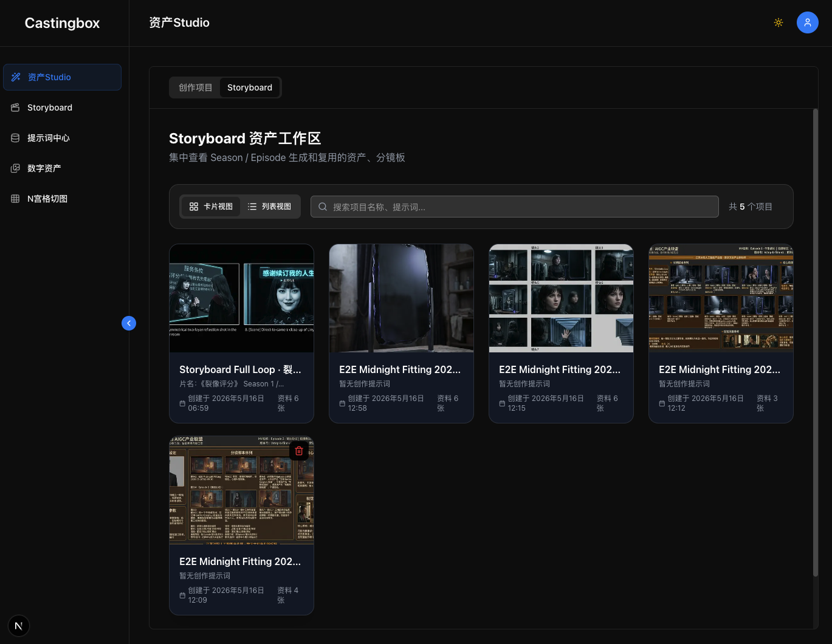Click the grid icon beside N宫格切图

15,199
